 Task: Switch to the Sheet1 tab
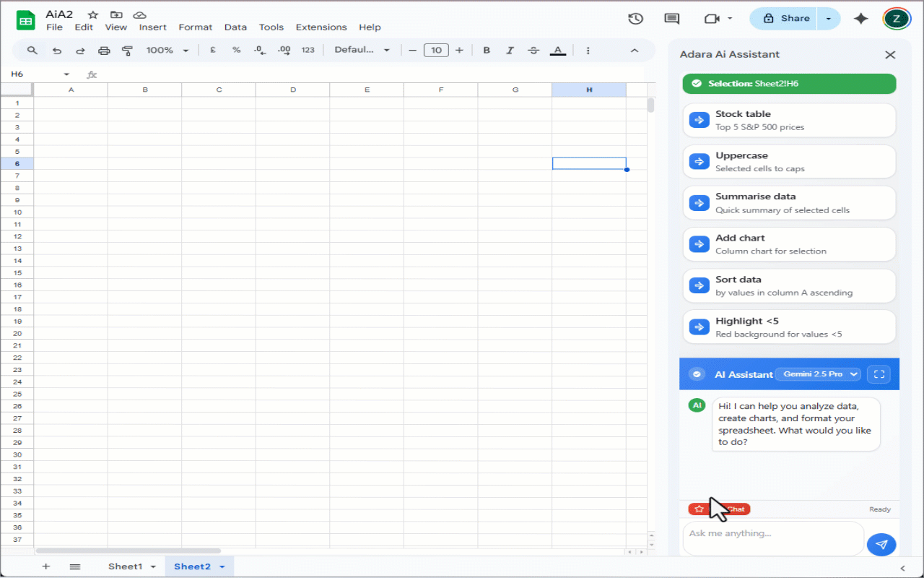pos(126,566)
